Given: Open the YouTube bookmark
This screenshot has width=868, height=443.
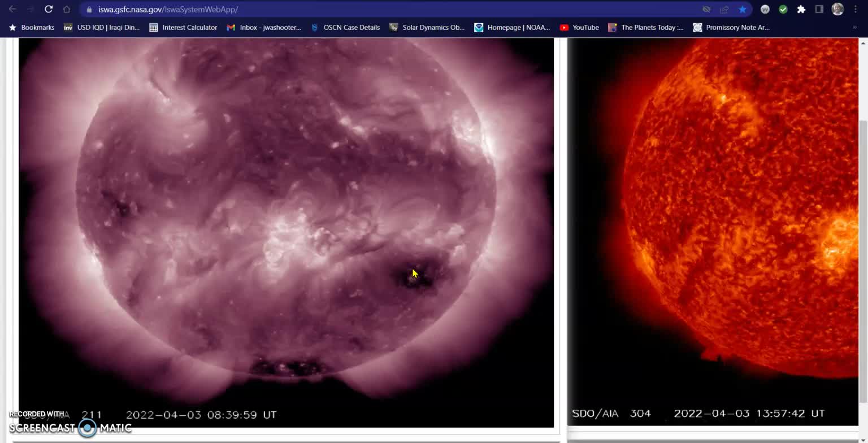Looking at the screenshot, I should [579, 27].
